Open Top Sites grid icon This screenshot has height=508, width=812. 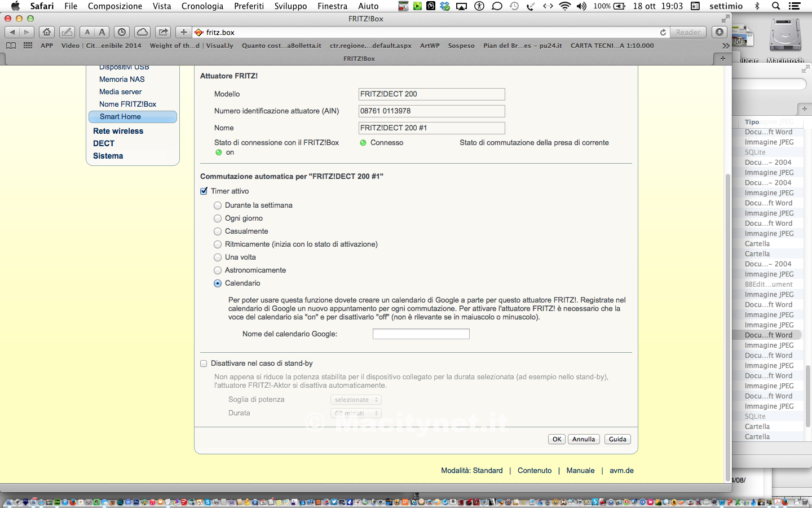[x=28, y=46]
